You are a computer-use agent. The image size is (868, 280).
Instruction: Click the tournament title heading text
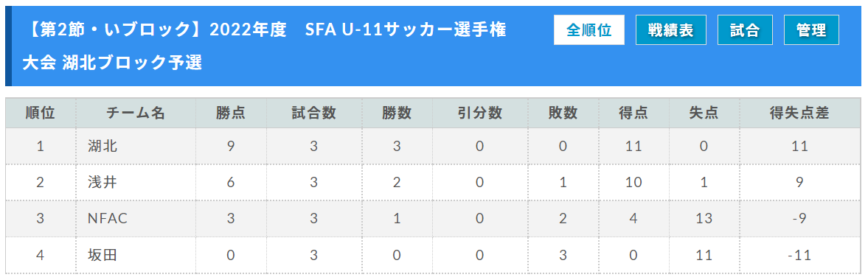(x=265, y=46)
